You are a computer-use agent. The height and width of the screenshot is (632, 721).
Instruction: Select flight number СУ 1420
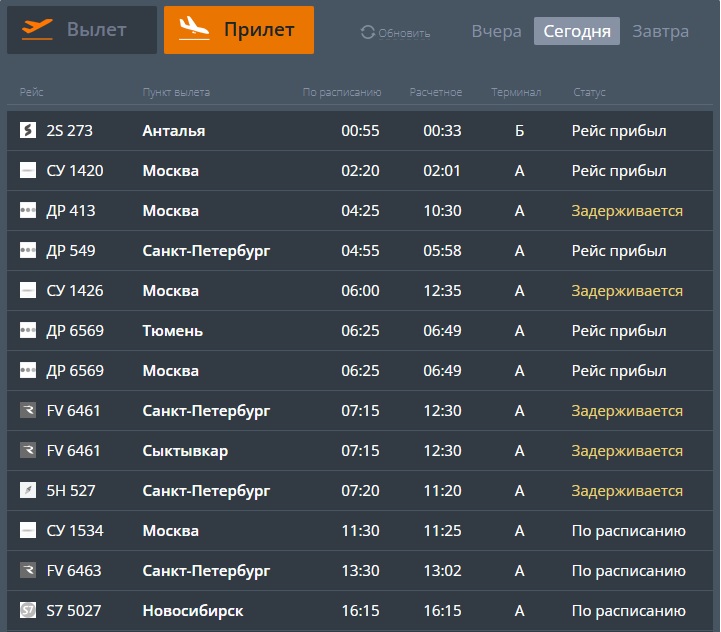(x=75, y=171)
